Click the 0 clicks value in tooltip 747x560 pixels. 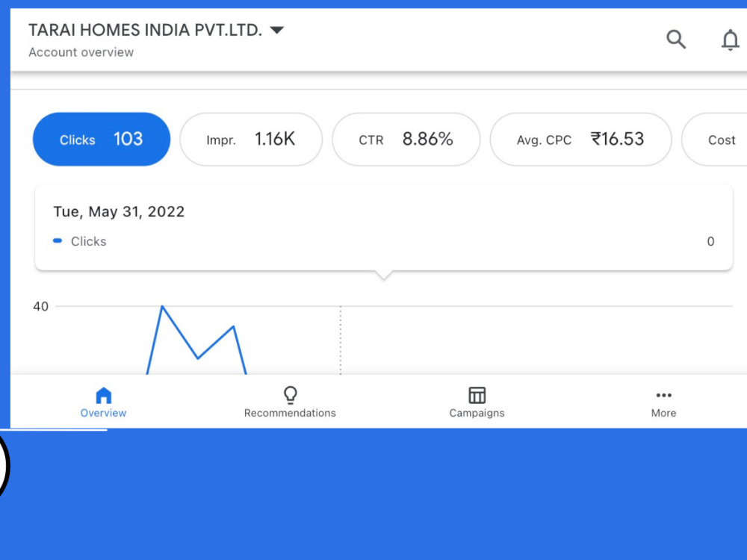[710, 241]
